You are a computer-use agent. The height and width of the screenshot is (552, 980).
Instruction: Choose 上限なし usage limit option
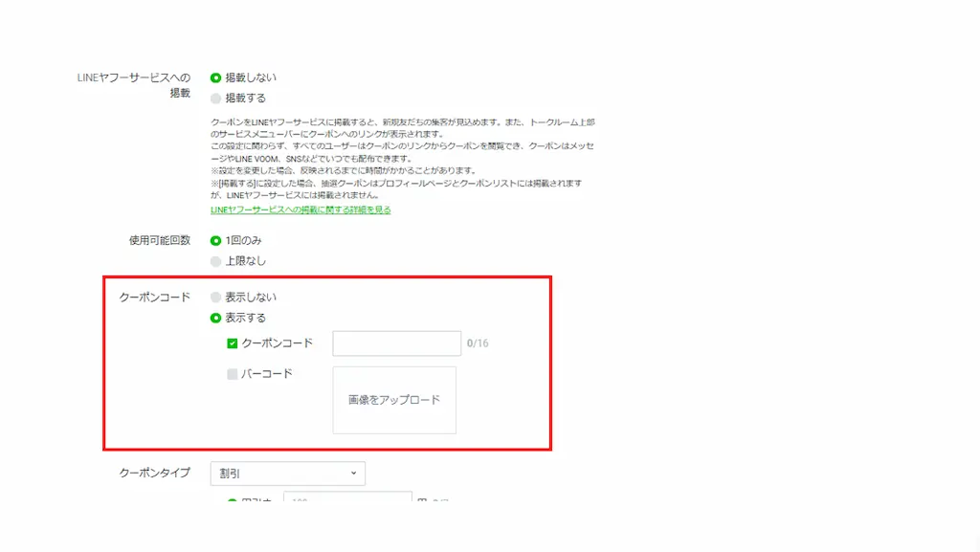(216, 260)
